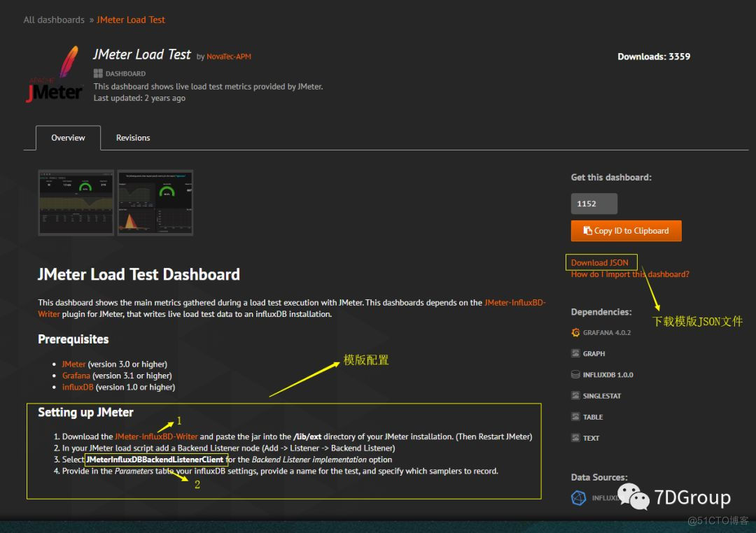Click the SINGLESTAT dependency label

pos(602,396)
